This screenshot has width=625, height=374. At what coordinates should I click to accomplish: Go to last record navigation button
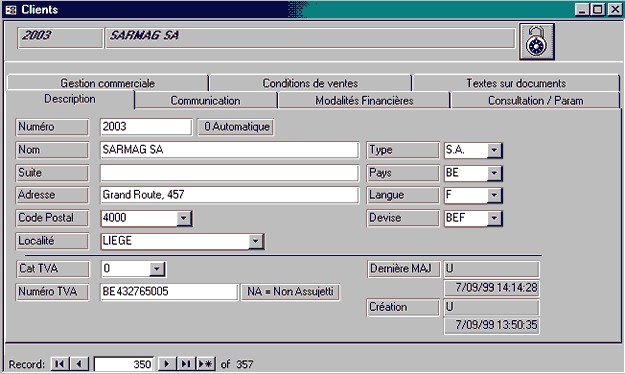(x=186, y=364)
